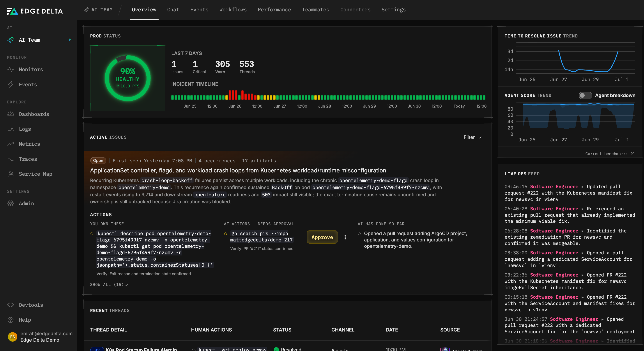Open K8s Pod Startup Failure Alert thread
This screenshot has height=351, width=644.
pos(141,349)
